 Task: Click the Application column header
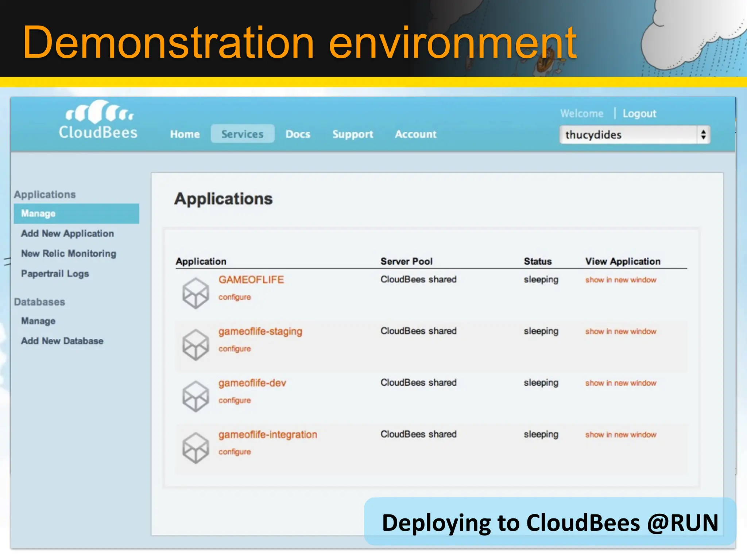201,261
